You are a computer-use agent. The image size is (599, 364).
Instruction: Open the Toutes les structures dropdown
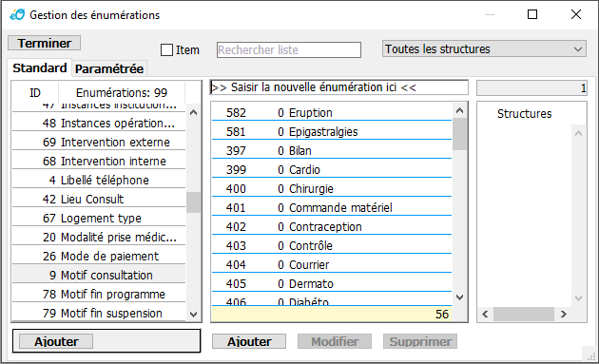484,48
